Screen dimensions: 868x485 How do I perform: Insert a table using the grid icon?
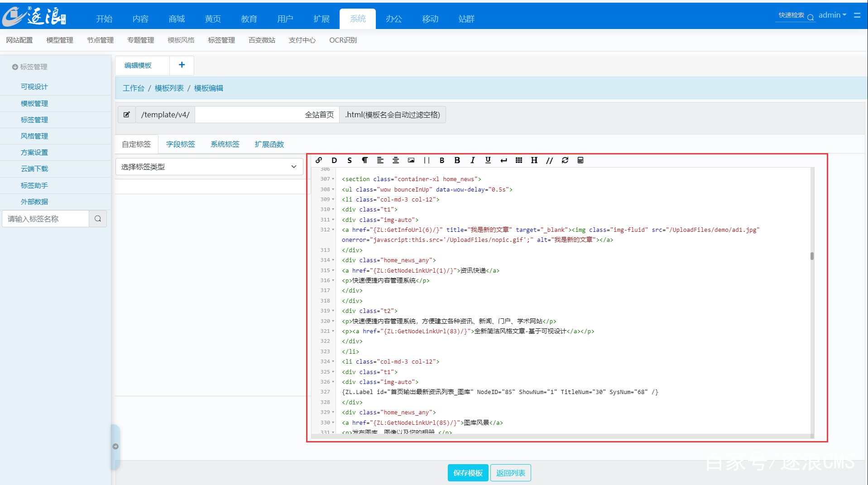click(x=519, y=160)
